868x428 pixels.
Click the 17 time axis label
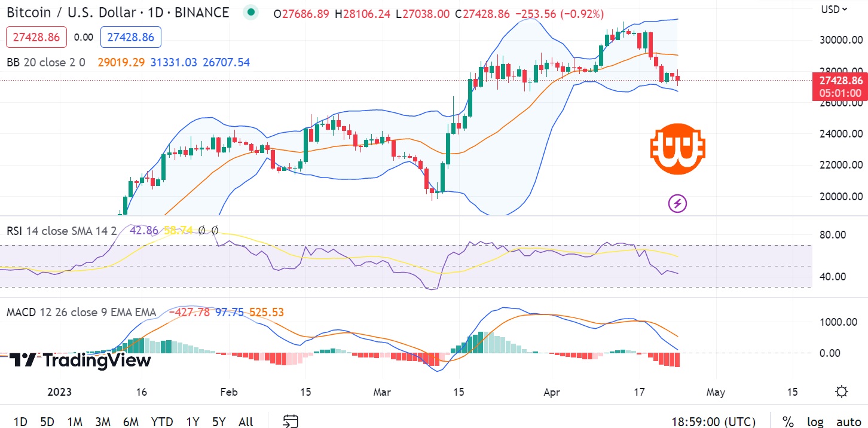coord(640,392)
